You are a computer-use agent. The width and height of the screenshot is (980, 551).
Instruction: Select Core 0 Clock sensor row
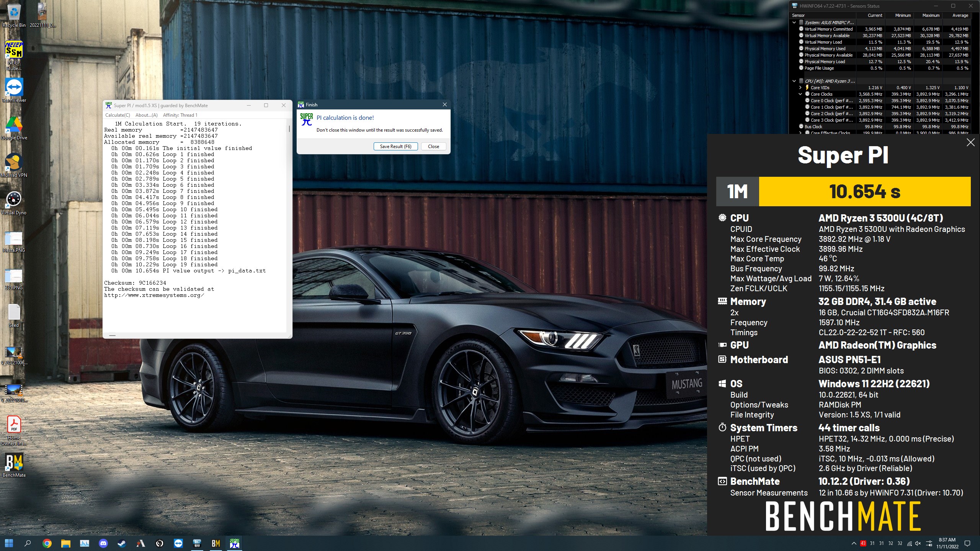tap(880, 101)
